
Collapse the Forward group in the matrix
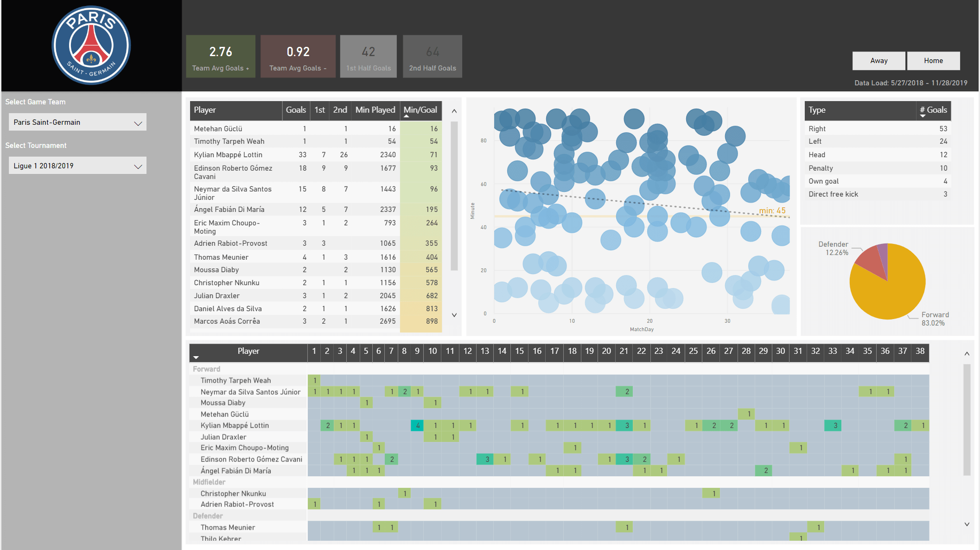tap(207, 369)
